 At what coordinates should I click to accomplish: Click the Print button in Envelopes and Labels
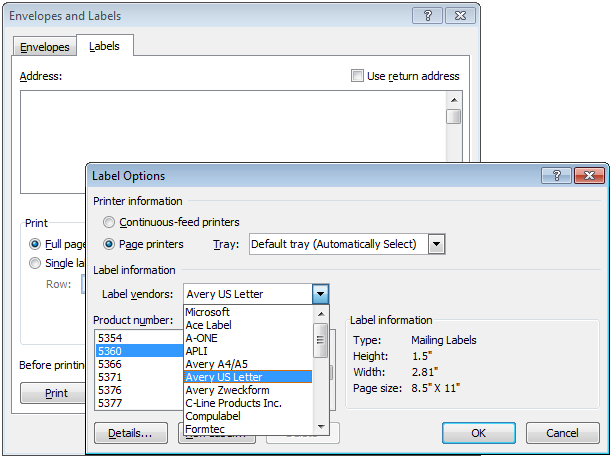click(53, 393)
